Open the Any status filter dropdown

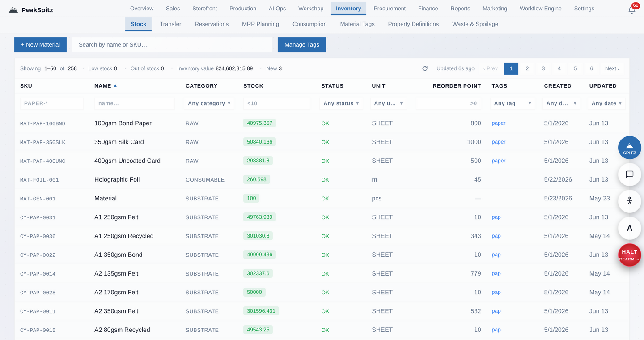(x=341, y=103)
